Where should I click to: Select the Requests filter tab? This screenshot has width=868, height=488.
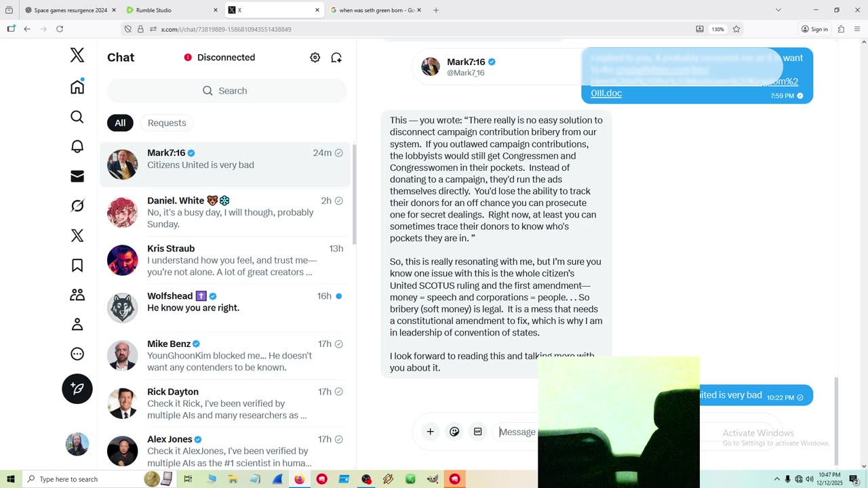167,123
